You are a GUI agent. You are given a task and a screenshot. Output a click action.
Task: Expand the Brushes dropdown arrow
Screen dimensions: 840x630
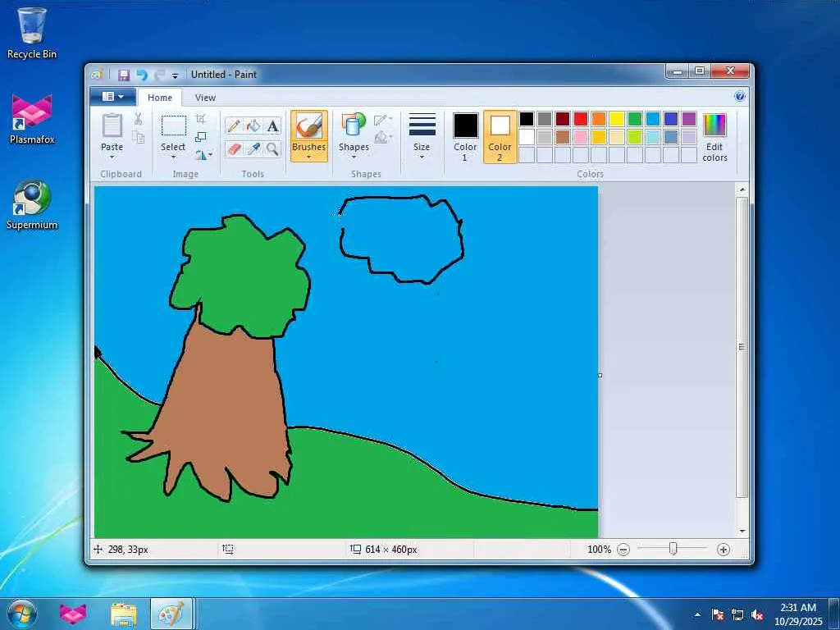pos(309,157)
